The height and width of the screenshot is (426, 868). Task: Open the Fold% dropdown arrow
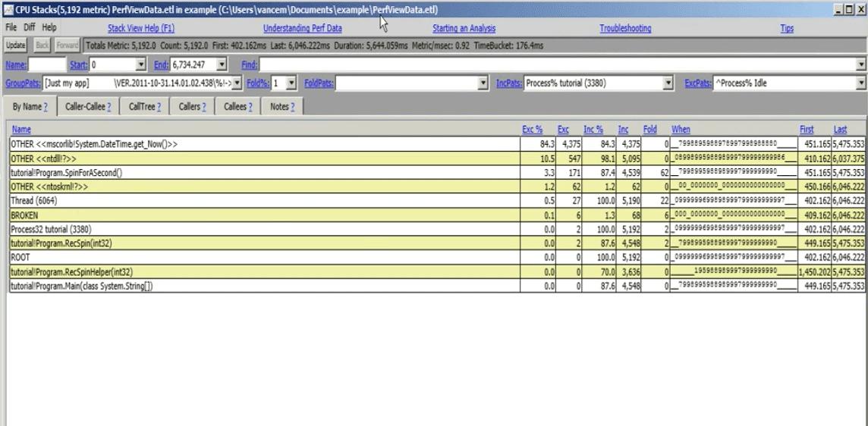click(x=291, y=83)
